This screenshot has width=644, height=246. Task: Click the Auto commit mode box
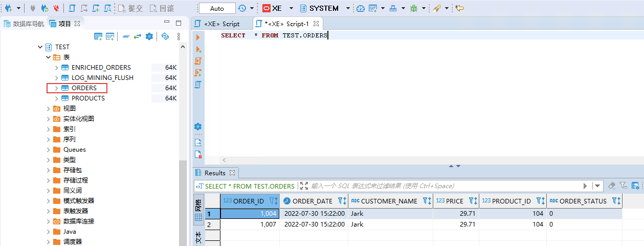pos(217,8)
